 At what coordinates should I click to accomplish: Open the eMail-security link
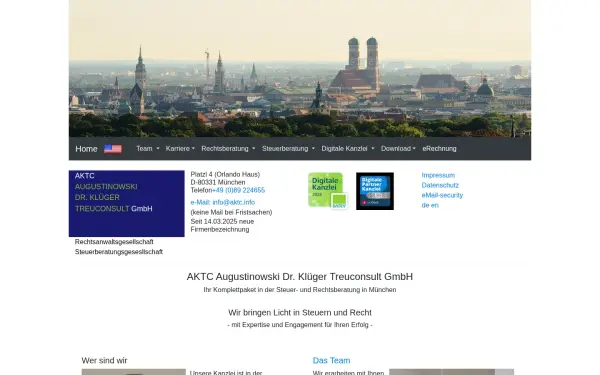442,195
